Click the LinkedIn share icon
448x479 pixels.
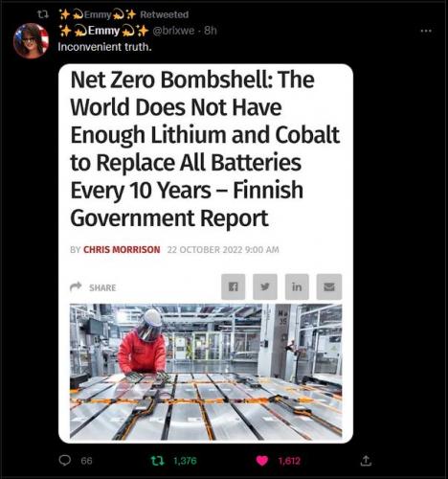297,286
